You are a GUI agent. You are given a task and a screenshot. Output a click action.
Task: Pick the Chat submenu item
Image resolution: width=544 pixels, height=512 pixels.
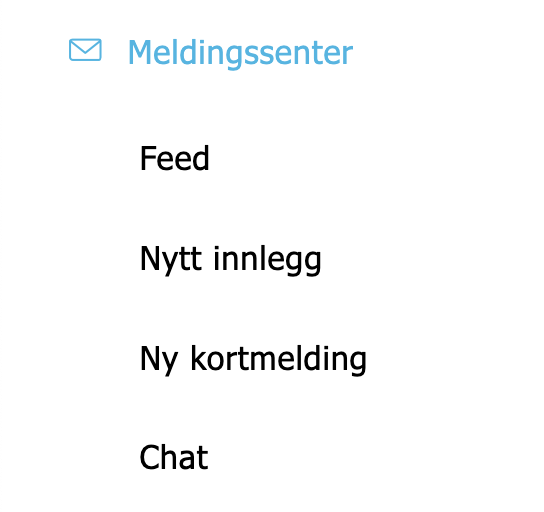tap(174, 458)
